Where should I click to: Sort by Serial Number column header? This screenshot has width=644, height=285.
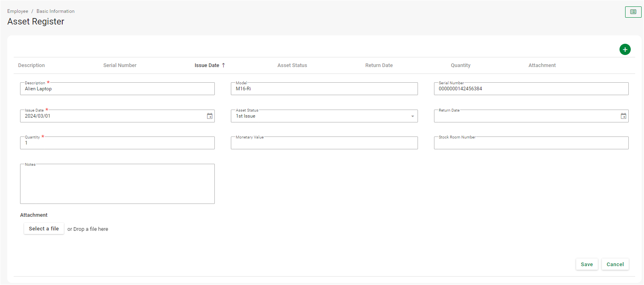click(x=120, y=65)
